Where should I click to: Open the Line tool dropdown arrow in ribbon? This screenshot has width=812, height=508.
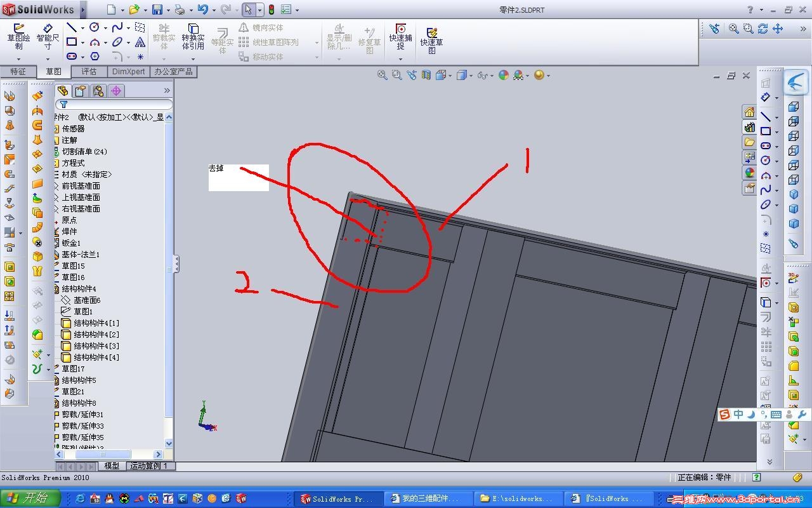(x=82, y=28)
